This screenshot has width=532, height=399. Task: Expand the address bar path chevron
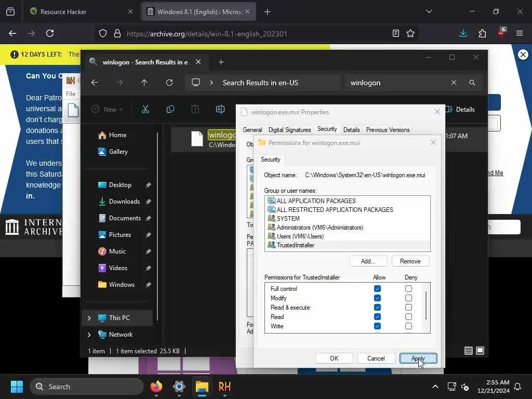pos(211,83)
